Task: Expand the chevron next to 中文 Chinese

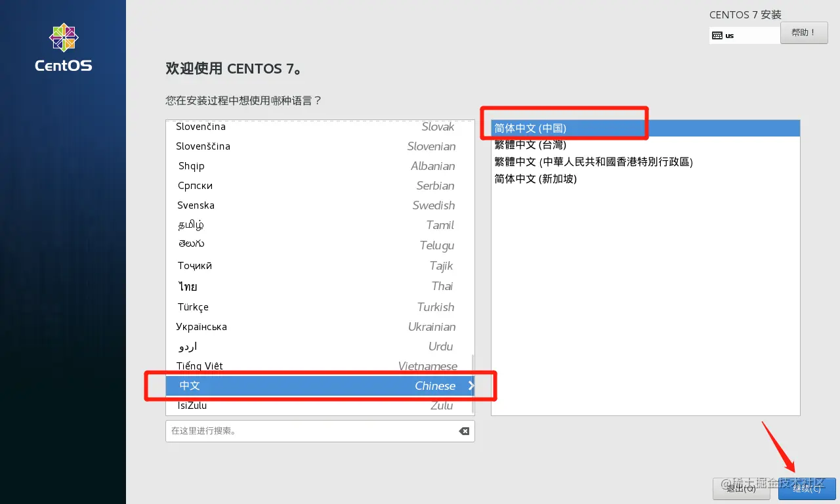Action: coord(471,386)
